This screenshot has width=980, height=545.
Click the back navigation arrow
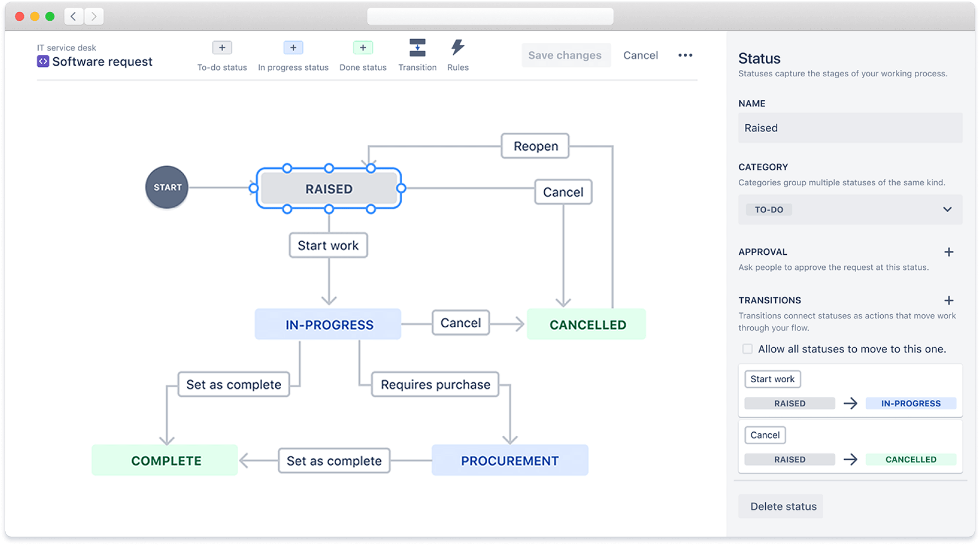(x=73, y=16)
